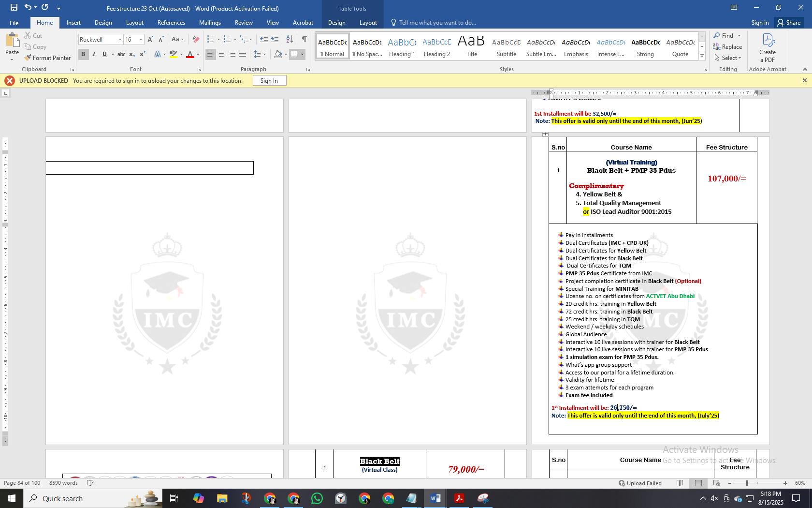Switch to the References tab
The width and height of the screenshot is (812, 508).
[x=171, y=23]
